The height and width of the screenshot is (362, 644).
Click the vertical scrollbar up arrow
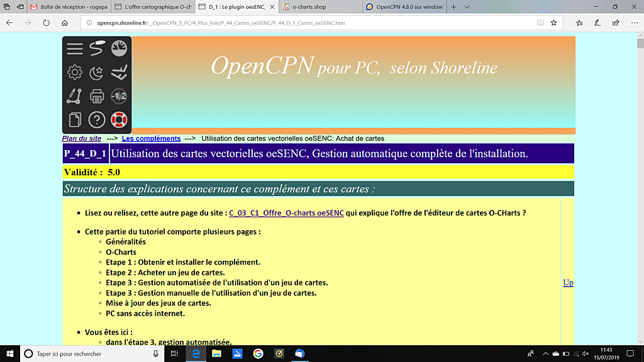coord(640,36)
